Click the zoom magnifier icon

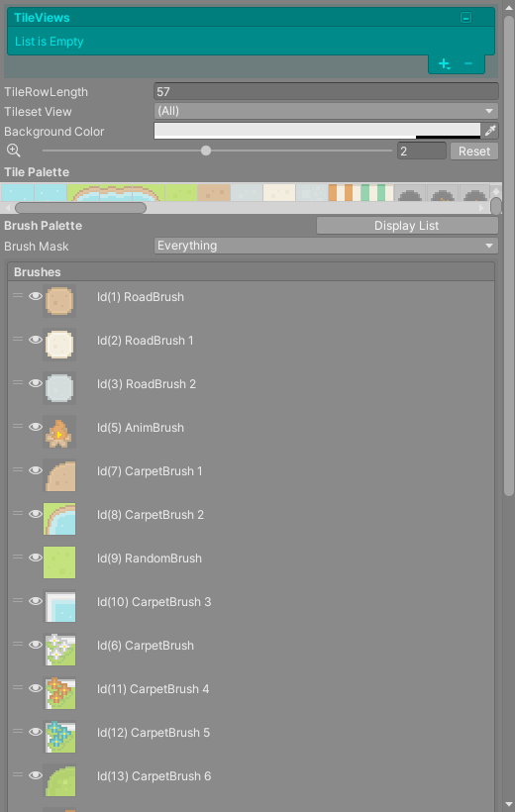(x=14, y=151)
